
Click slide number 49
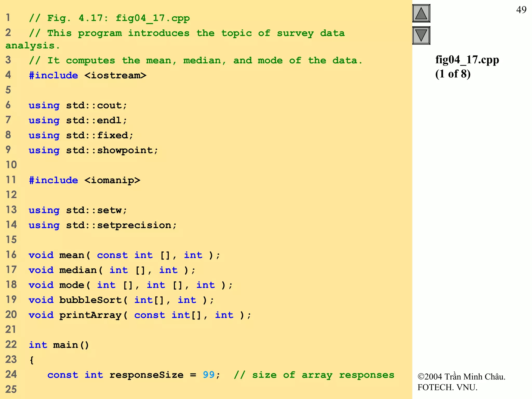521,10
